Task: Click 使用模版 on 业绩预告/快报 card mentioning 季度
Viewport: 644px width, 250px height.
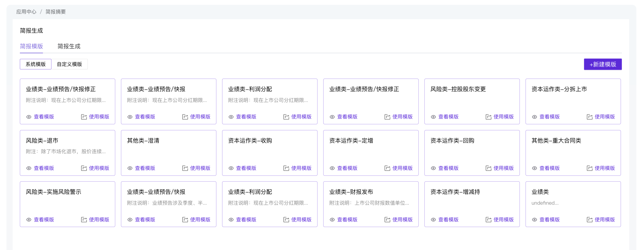Action: 200,220
